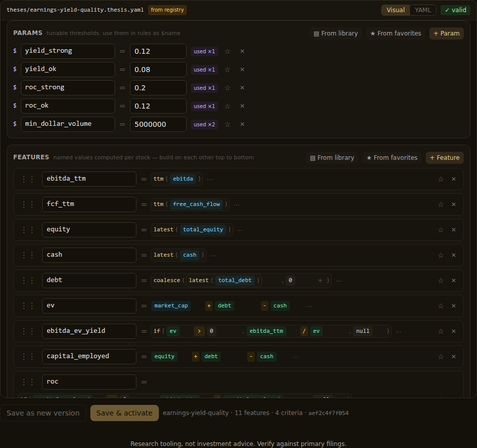Switch to the Visual view tab
477x448 pixels.
point(395,10)
